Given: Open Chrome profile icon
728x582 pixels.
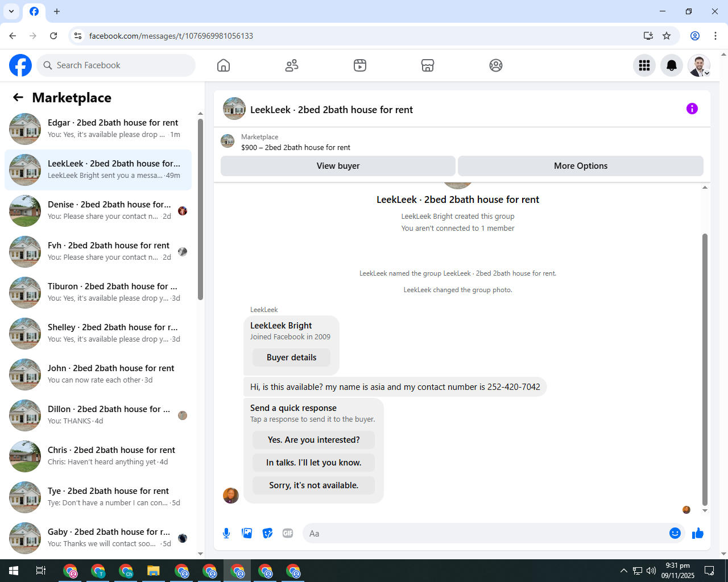Looking at the screenshot, I should click(695, 36).
